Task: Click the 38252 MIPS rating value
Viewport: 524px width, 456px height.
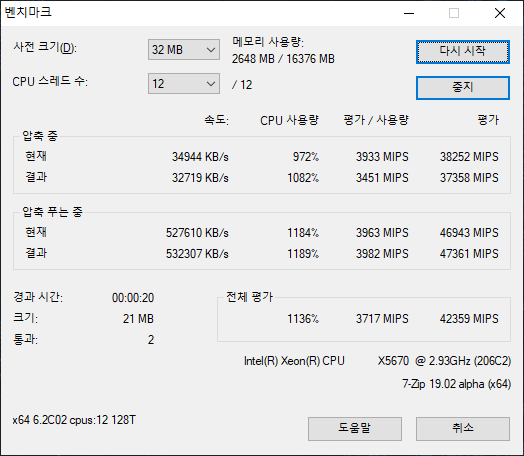Action: pos(469,157)
